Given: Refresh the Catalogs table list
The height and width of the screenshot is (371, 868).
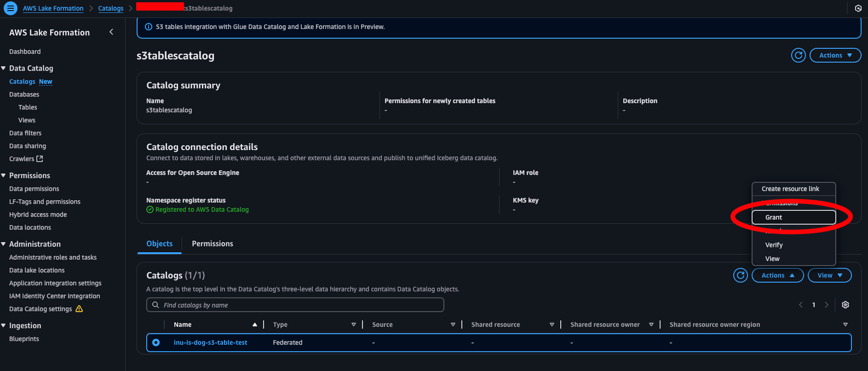Looking at the screenshot, I should [741, 275].
